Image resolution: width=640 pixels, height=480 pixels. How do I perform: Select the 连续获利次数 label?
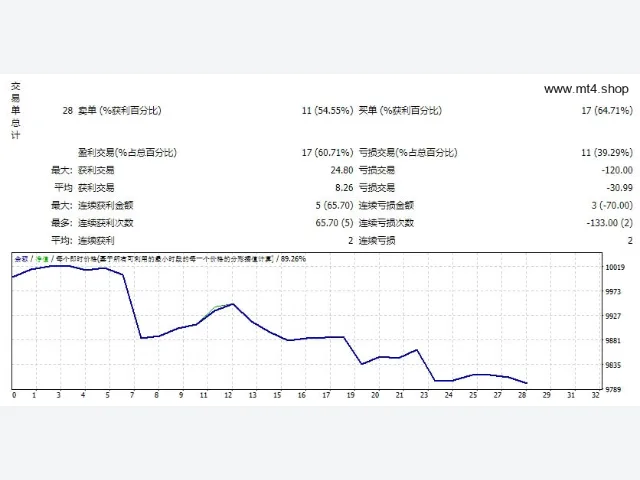pos(106,223)
